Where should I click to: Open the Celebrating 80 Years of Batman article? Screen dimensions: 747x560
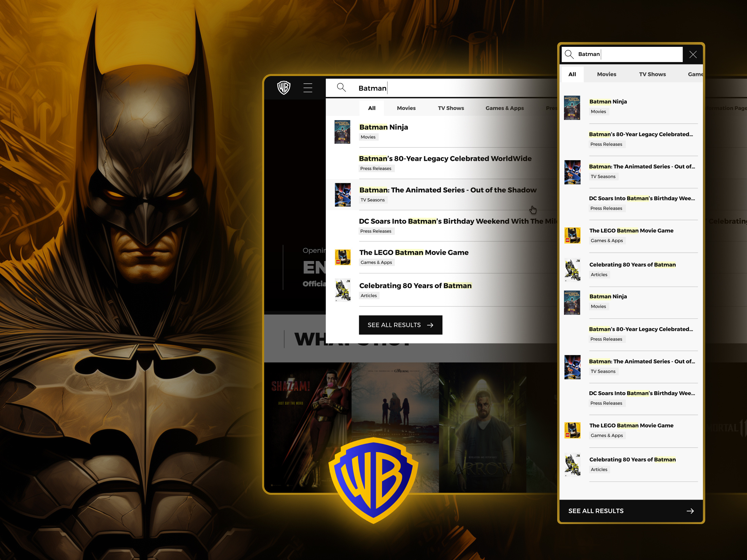pyautogui.click(x=416, y=285)
